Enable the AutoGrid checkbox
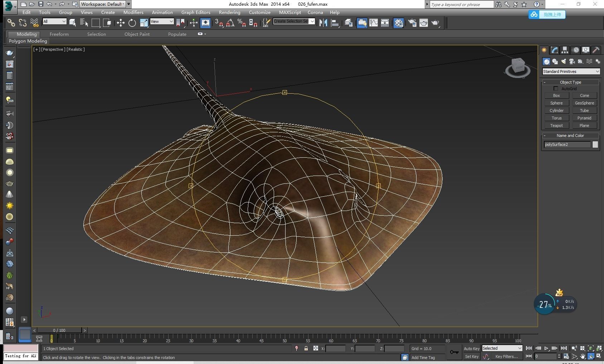Viewport: 604px width, 364px height. coord(556,89)
